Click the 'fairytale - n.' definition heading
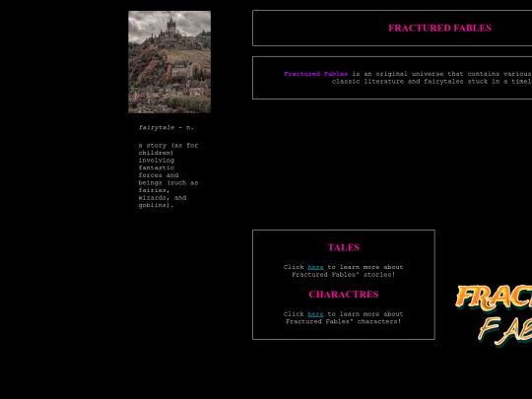This screenshot has width=532, height=399. [x=166, y=127]
